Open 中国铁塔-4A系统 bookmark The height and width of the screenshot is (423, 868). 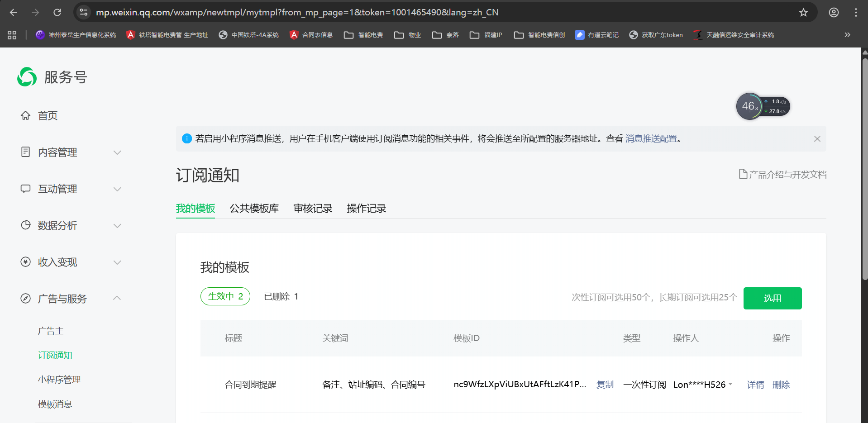tap(249, 35)
